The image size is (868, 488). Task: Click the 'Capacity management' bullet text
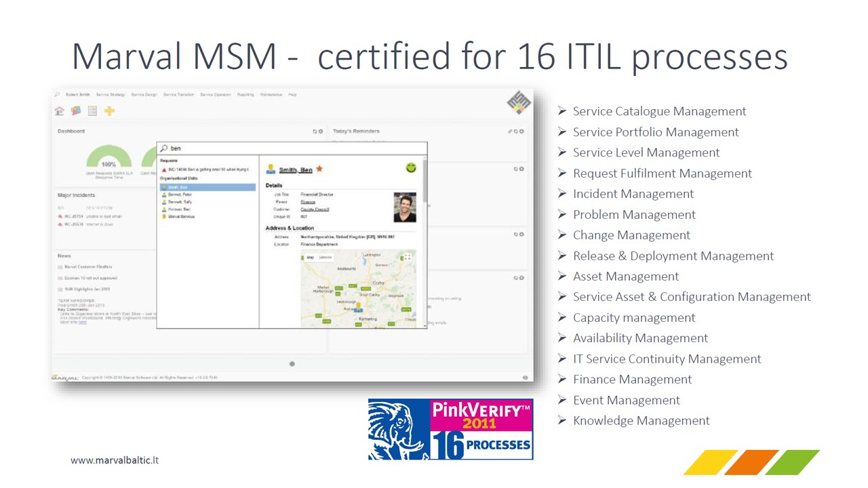click(634, 318)
